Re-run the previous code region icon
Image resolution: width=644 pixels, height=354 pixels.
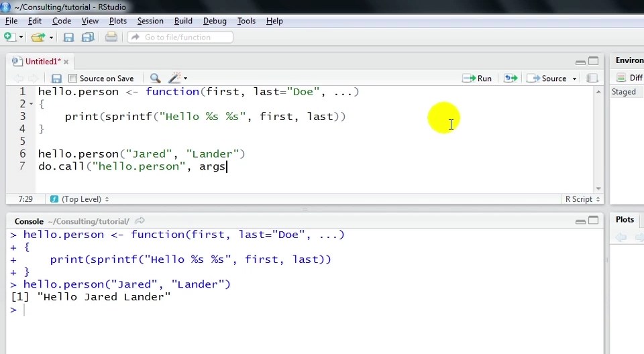[x=511, y=78]
